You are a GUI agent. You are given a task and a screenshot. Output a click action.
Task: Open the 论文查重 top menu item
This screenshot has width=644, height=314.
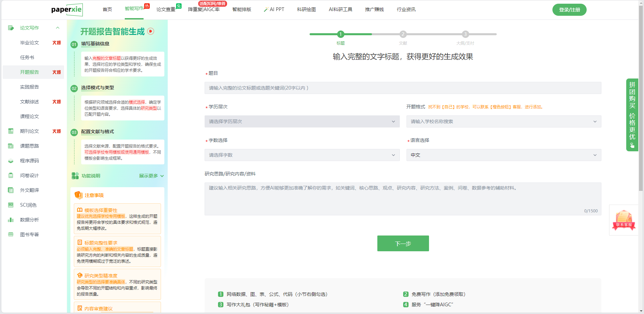tap(166, 9)
